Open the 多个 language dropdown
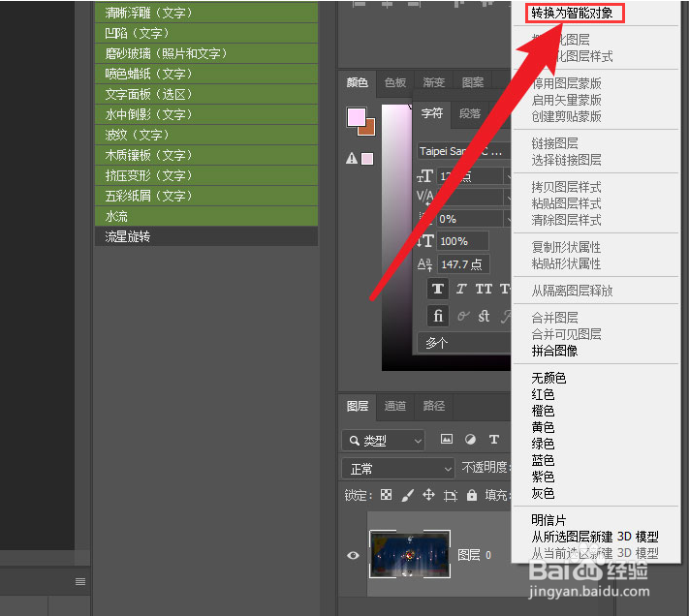 point(464,343)
